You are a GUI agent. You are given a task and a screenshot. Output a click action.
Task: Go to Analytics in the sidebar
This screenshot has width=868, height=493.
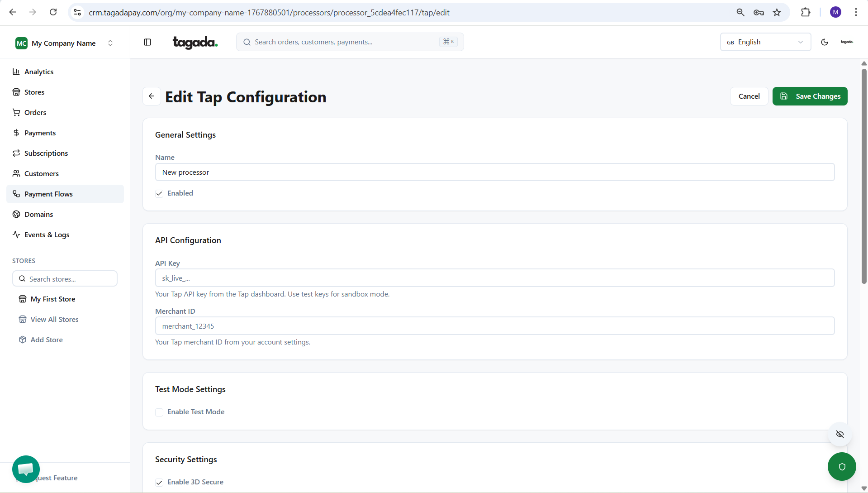39,72
